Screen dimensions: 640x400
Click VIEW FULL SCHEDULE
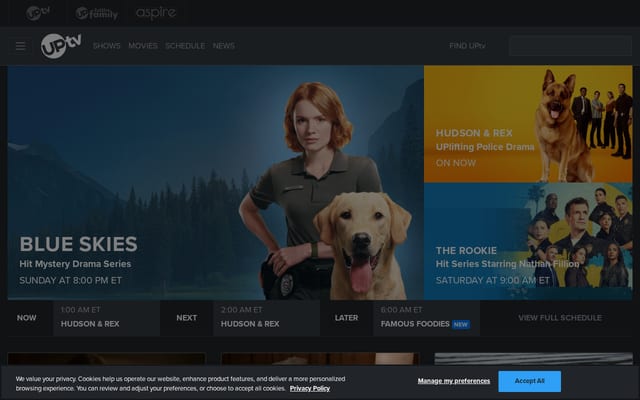560,318
